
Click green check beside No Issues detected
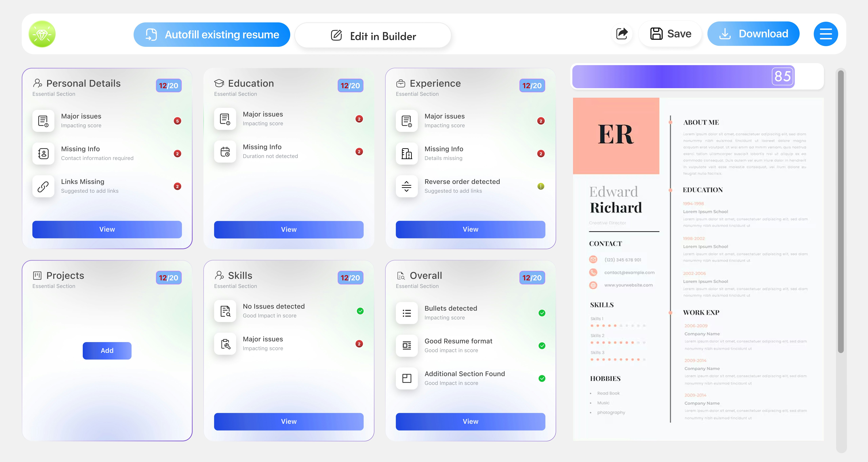pos(360,311)
